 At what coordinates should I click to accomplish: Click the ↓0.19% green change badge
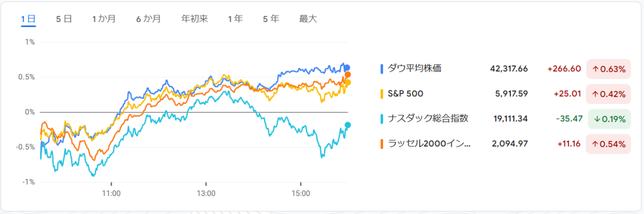609,119
